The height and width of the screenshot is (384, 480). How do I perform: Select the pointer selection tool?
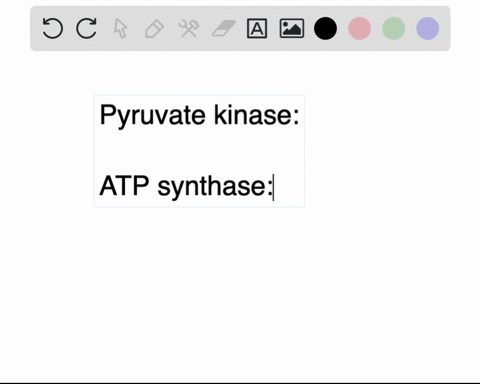click(x=120, y=28)
